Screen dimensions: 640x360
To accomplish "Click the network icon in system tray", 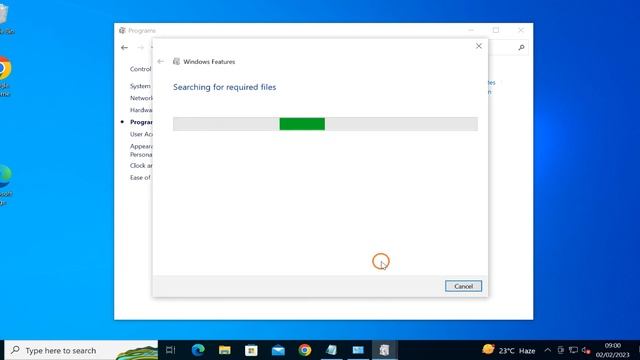I will pos(573,350).
